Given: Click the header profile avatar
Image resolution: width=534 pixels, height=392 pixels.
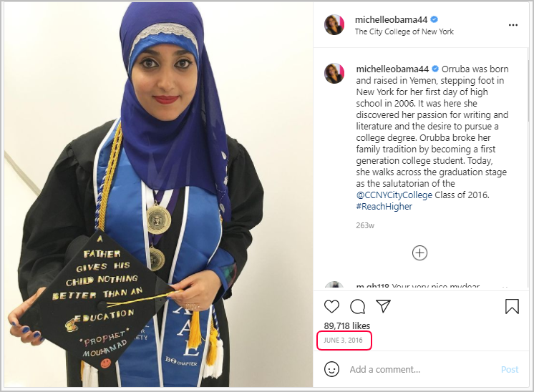Looking at the screenshot, I should [334, 25].
